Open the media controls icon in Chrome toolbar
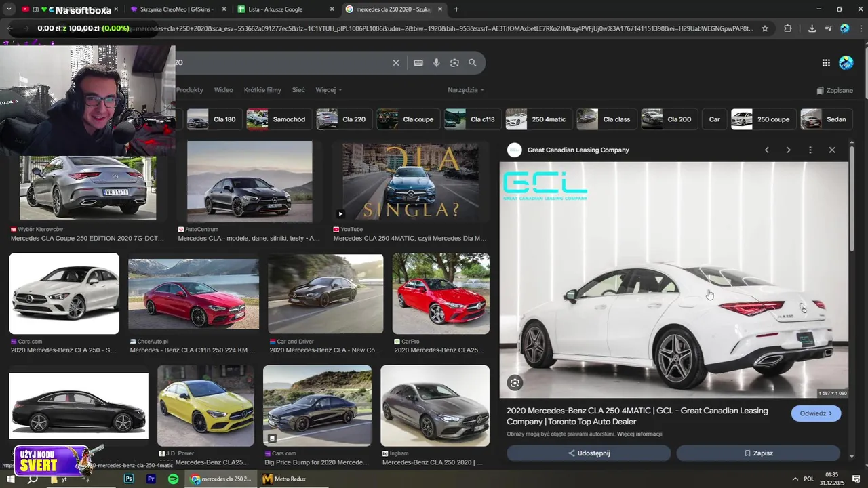868x488 pixels. [828, 28]
